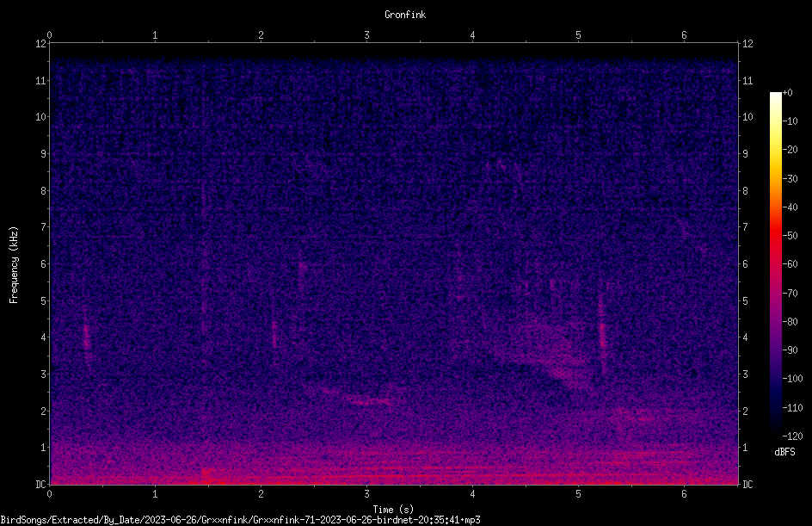Viewport: 812px width, 526px height.
Task: Click 0 on the bottom time axis
Action: click(x=49, y=494)
